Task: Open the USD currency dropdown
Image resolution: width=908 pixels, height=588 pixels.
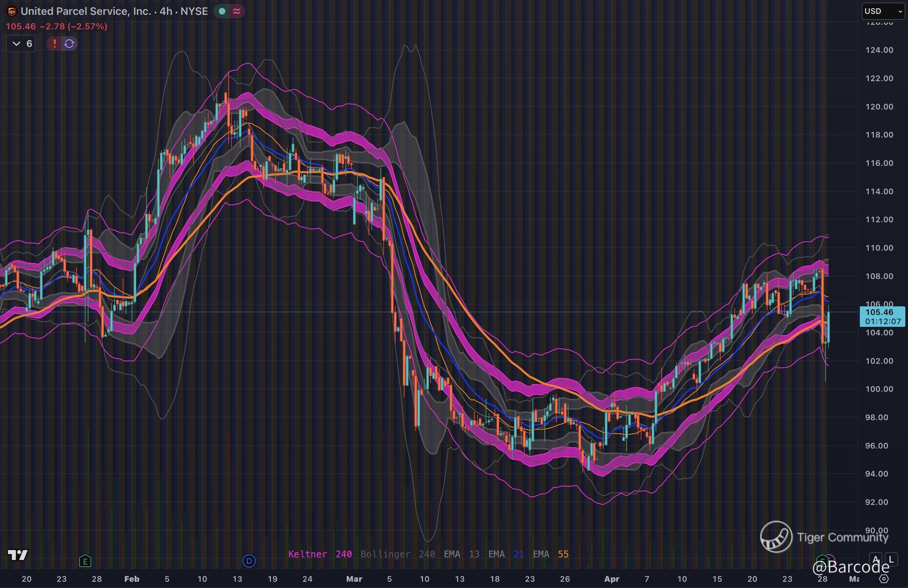Action: click(883, 11)
